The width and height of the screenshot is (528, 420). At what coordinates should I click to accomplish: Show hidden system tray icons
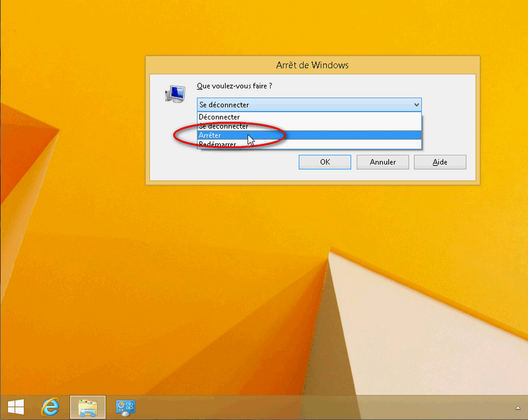pyautogui.click(x=518, y=408)
